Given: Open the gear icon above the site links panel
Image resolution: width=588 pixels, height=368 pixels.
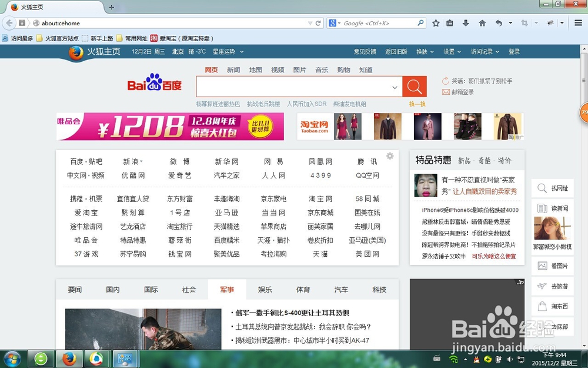Looking at the screenshot, I should (389, 155).
